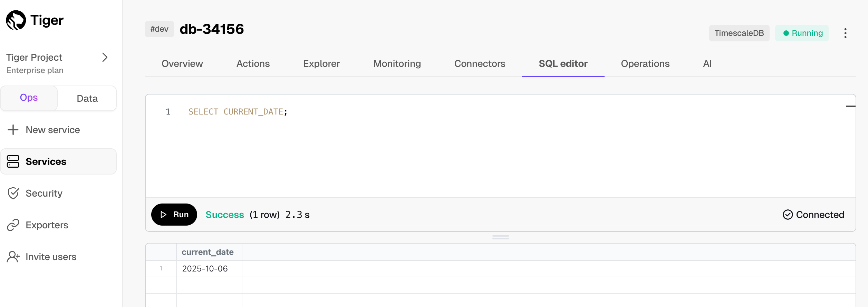Click the Tiger logo icon

[x=16, y=20]
